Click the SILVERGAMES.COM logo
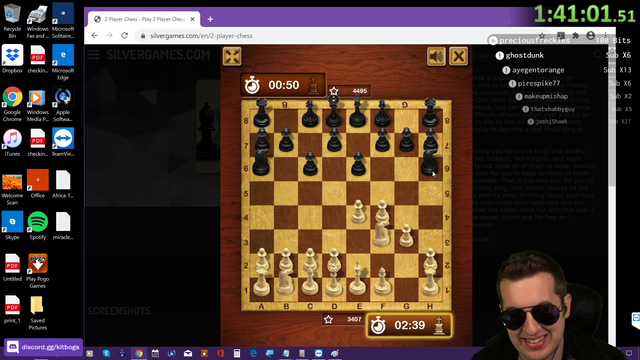Screen dimensions: 640x360 tap(158, 55)
